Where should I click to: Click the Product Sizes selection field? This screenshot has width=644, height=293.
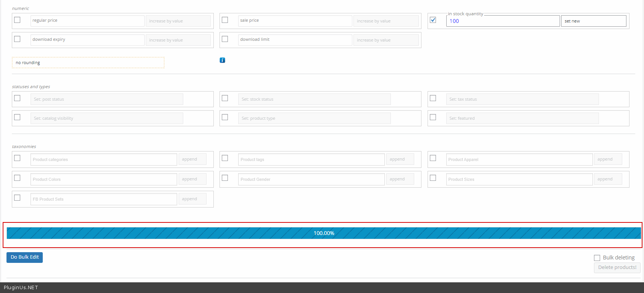[519, 179]
